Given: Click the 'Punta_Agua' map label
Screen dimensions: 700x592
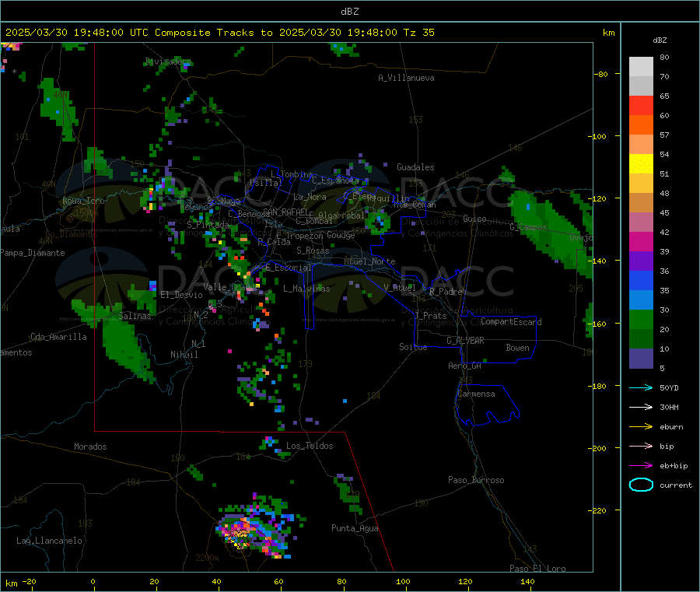Looking at the screenshot, I should click(355, 528).
